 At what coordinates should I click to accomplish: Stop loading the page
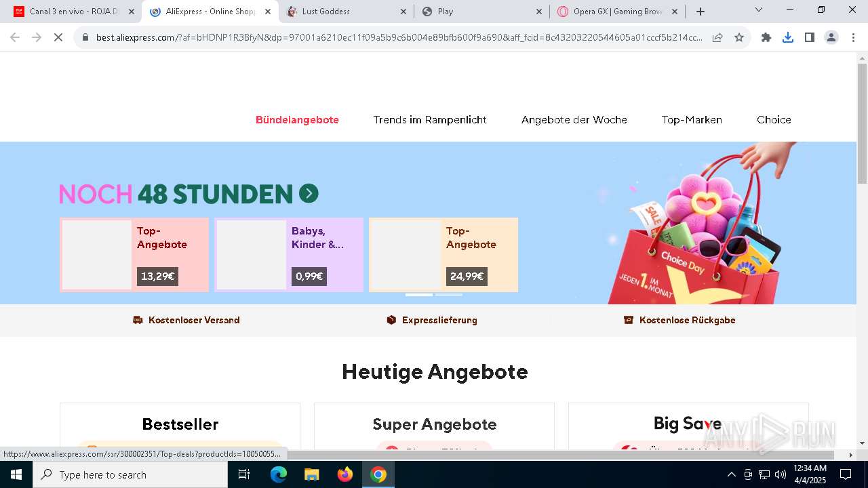58,37
